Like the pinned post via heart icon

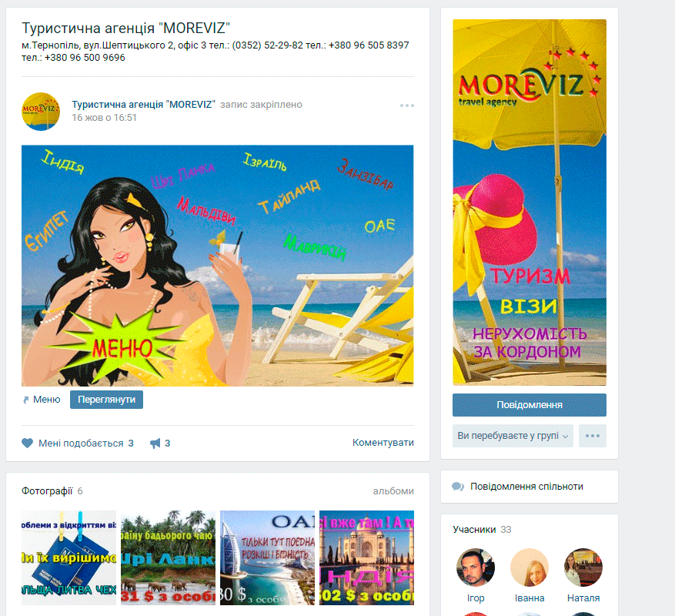coord(27,444)
